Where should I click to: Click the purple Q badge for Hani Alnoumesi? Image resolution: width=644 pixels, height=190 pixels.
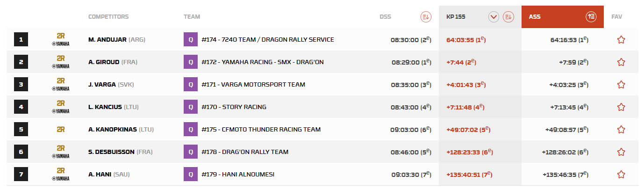[x=190, y=175]
